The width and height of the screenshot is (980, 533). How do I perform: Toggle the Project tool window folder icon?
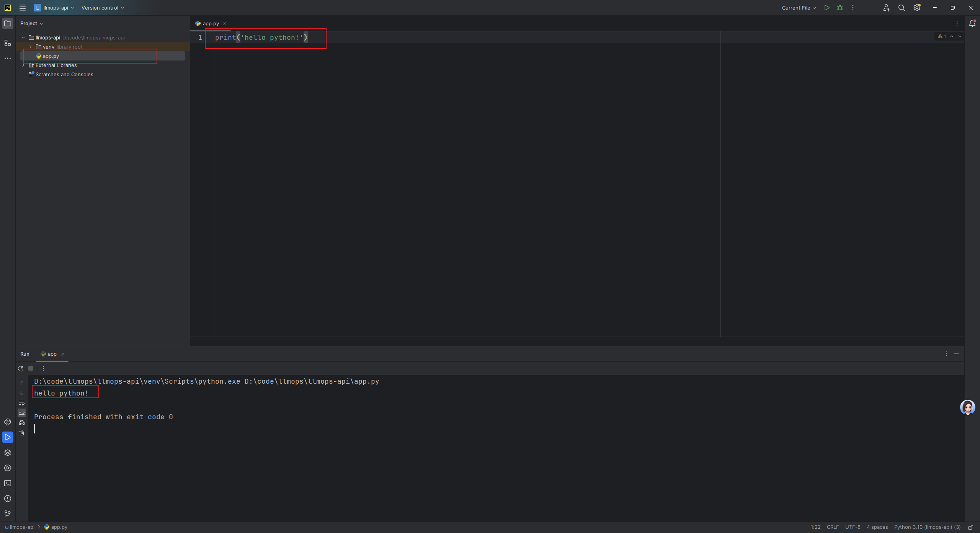click(8, 23)
